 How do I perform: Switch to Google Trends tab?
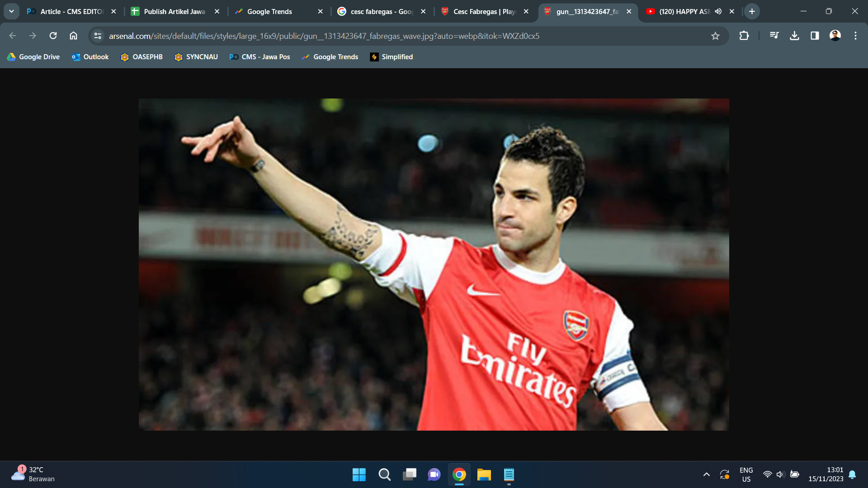tap(279, 11)
